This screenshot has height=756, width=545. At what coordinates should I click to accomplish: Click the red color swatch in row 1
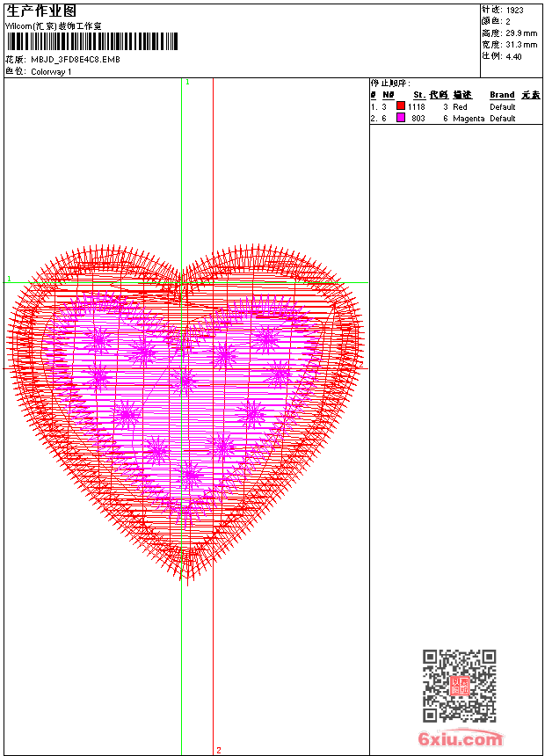pyautogui.click(x=400, y=106)
